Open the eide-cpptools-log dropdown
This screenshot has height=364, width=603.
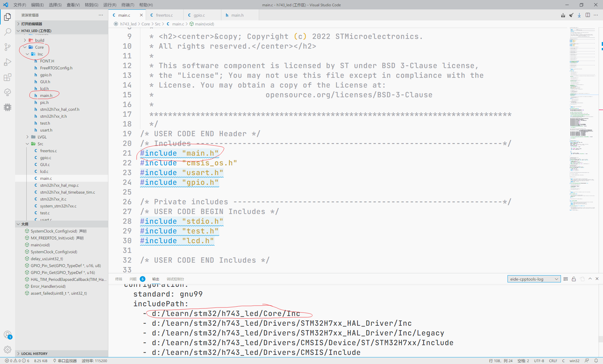pos(534,279)
